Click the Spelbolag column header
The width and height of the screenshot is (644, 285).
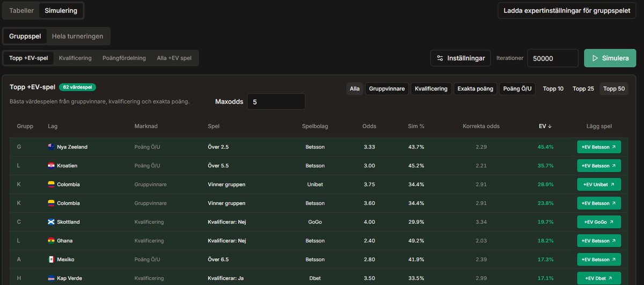(315, 126)
